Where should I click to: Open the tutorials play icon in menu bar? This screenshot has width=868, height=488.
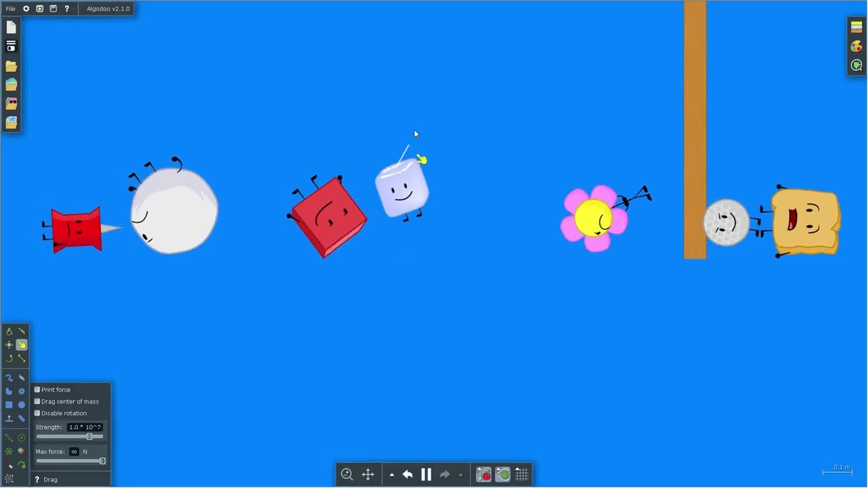[40, 9]
